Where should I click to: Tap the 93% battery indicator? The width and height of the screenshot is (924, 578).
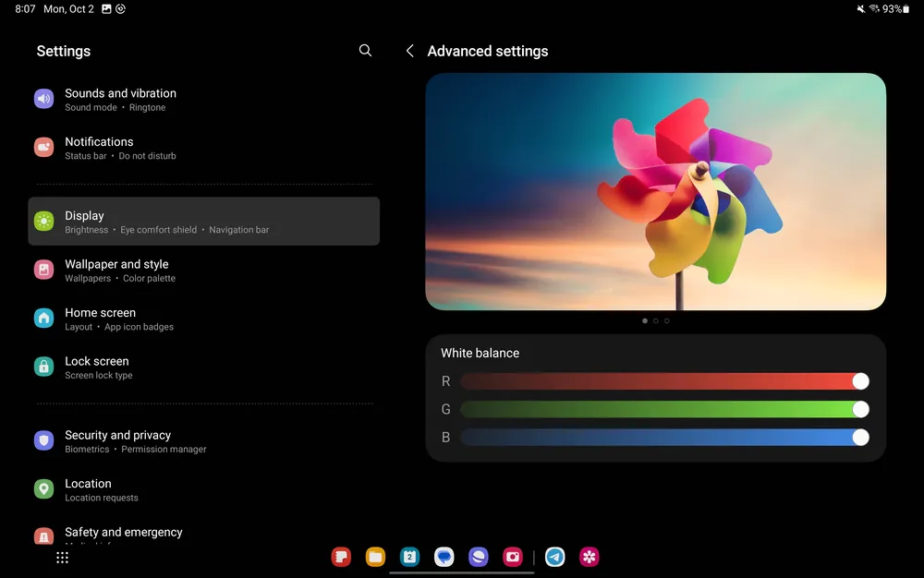pyautogui.click(x=895, y=9)
